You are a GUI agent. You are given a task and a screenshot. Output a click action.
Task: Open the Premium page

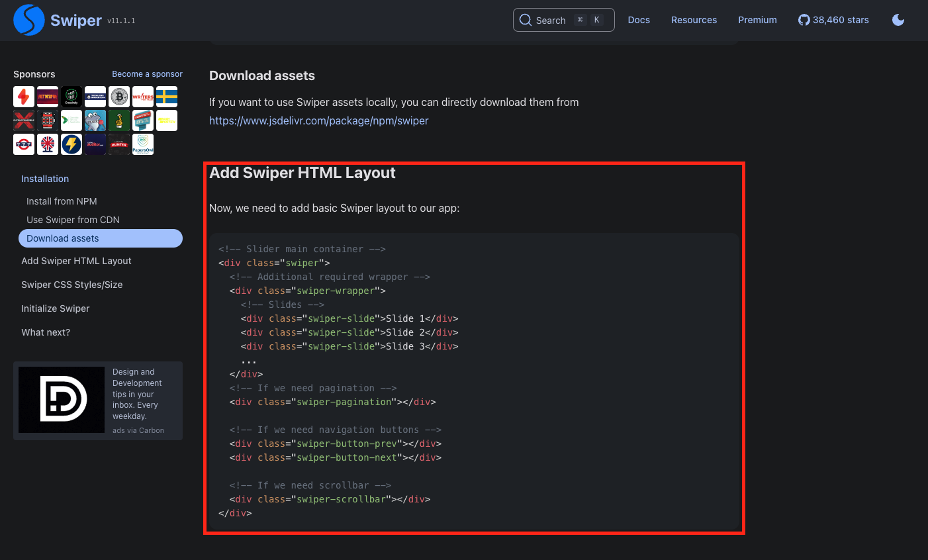[757, 20]
